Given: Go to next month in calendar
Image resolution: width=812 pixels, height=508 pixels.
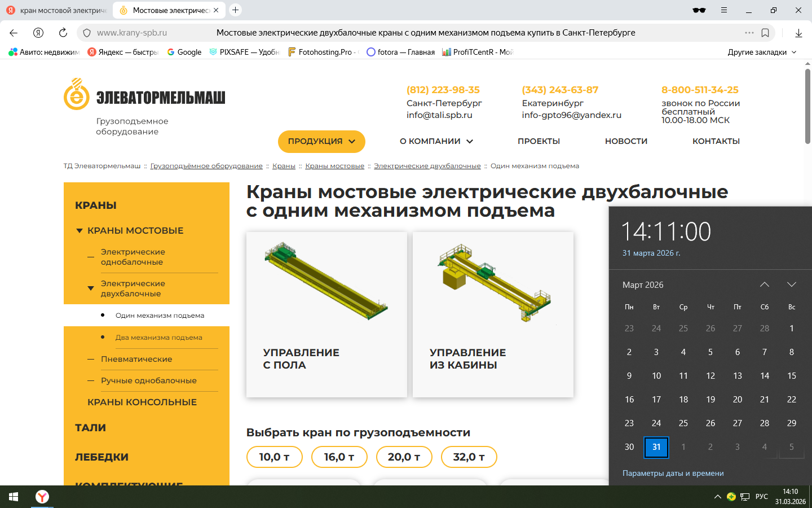Looking at the screenshot, I should point(792,284).
